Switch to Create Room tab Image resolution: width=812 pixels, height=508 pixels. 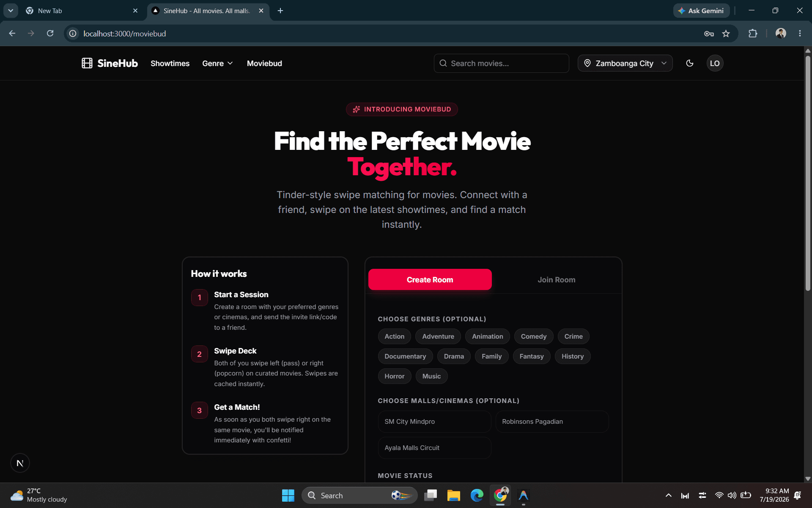430,280
